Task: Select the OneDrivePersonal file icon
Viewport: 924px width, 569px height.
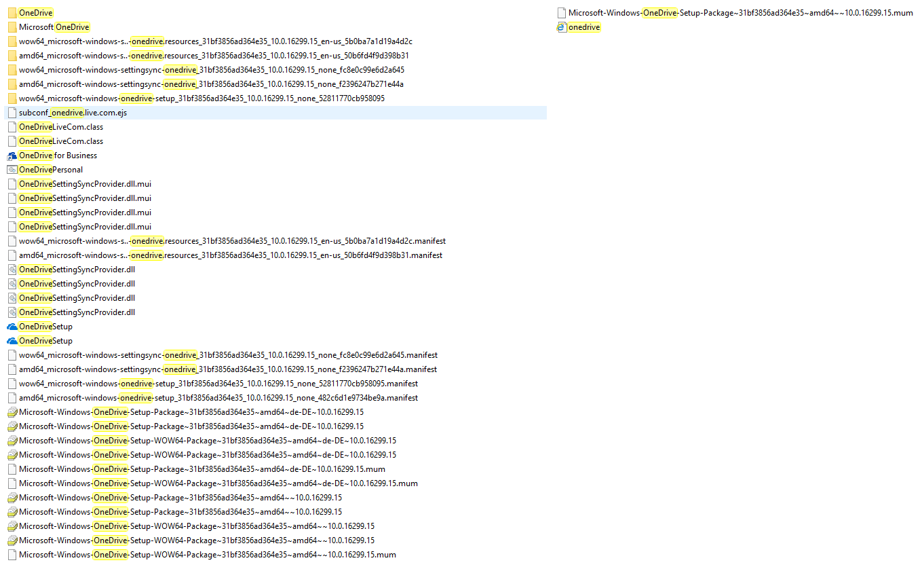Action: tap(12, 170)
